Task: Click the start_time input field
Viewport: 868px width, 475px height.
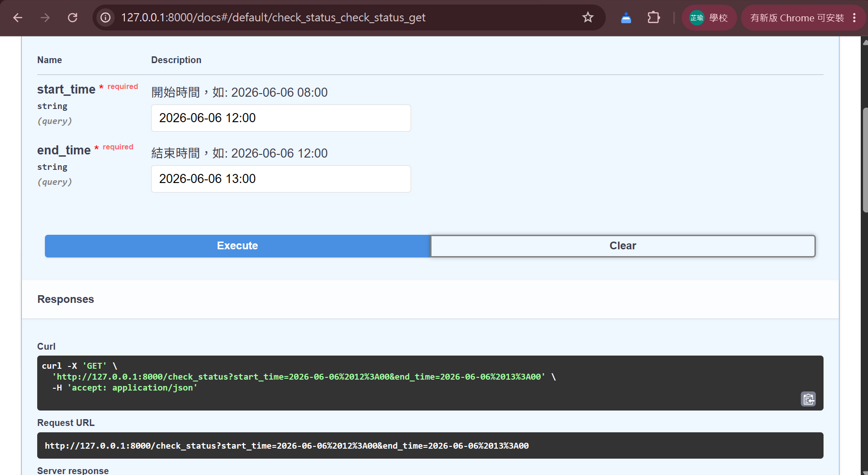Action: (281, 118)
